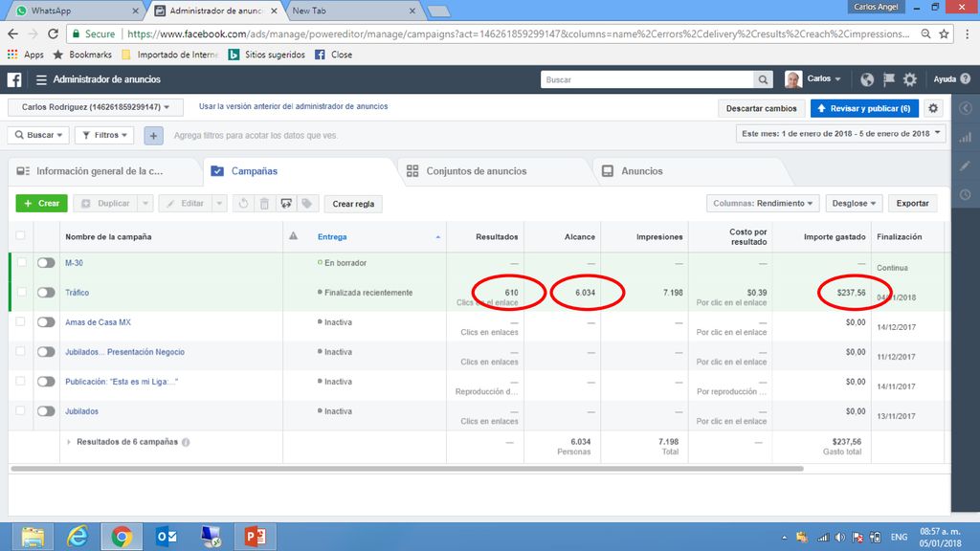Click the info icon next to Resultados de 6 campañas
The height and width of the screenshot is (551, 980).
pyautogui.click(x=186, y=442)
